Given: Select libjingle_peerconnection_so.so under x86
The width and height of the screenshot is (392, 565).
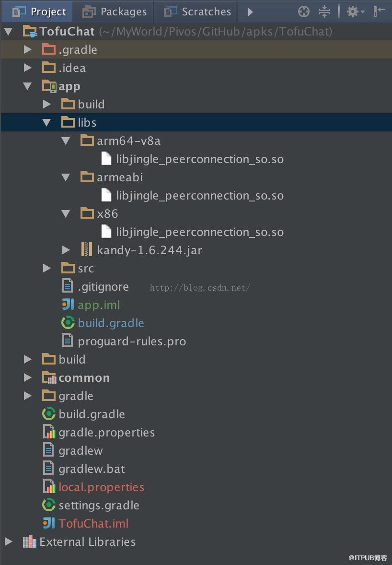Looking at the screenshot, I should pyautogui.click(x=200, y=232).
